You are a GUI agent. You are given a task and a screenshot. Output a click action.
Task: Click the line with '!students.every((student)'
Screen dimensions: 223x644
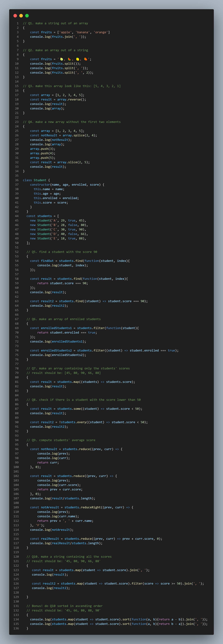pyautogui.click(x=89, y=422)
